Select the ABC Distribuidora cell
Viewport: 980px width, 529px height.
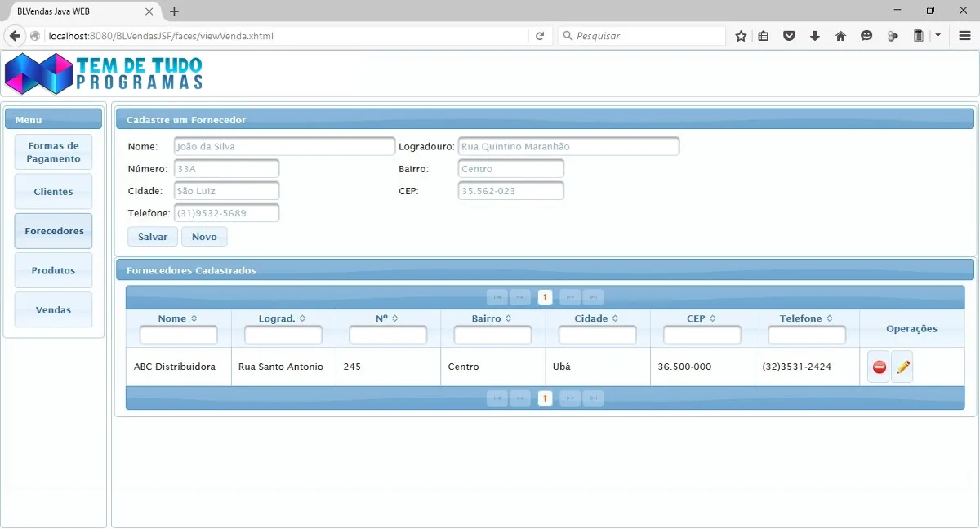[x=179, y=367]
